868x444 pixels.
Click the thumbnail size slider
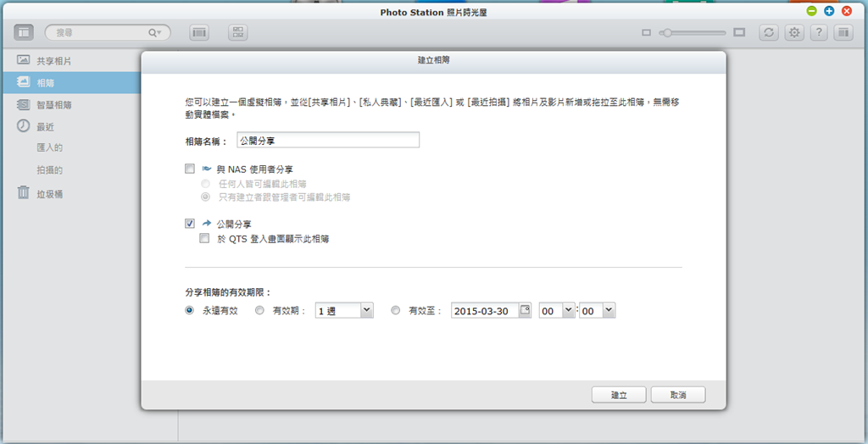point(692,33)
